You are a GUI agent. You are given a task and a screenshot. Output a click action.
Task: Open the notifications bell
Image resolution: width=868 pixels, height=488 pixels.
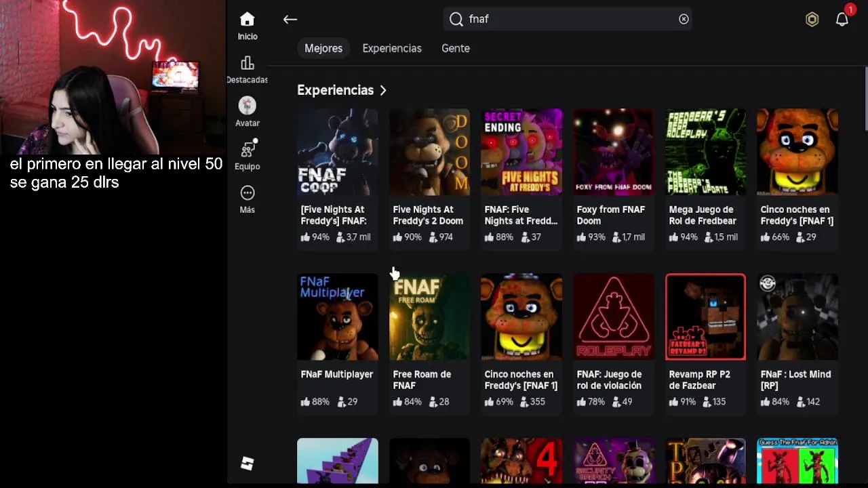click(842, 19)
